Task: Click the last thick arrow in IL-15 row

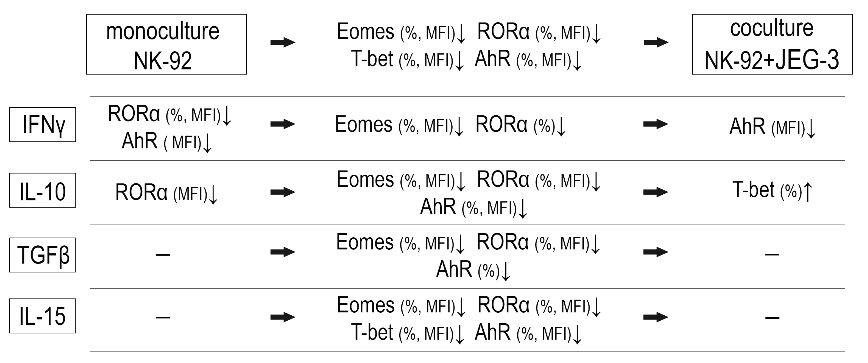Action: 656,317
